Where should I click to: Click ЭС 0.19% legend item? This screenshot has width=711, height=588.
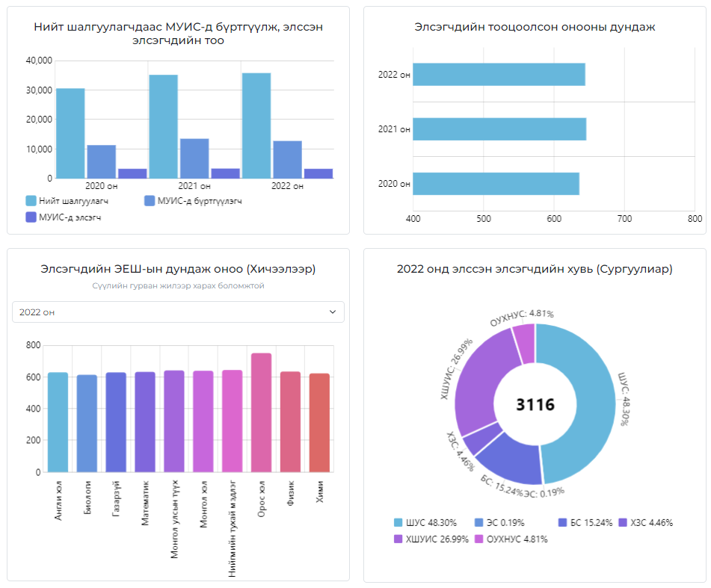[x=499, y=523]
